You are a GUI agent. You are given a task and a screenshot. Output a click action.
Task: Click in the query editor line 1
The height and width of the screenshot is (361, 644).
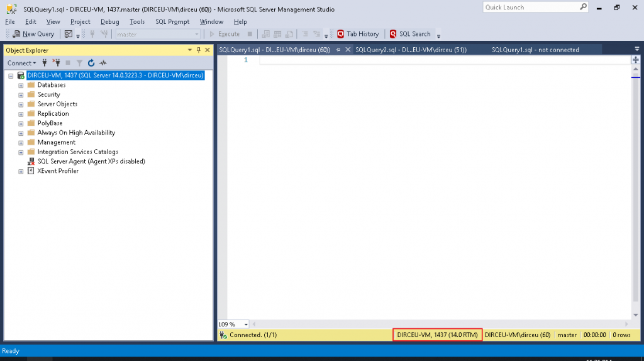tap(445, 60)
